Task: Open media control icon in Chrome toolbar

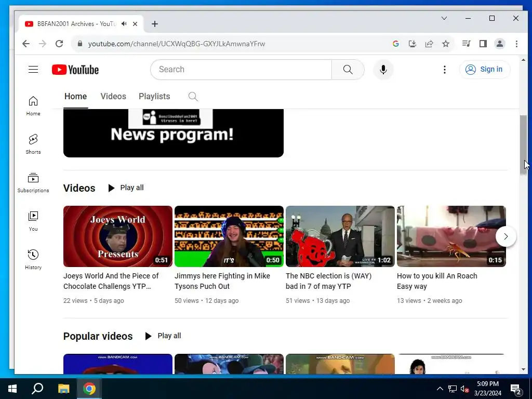Action: (466, 44)
